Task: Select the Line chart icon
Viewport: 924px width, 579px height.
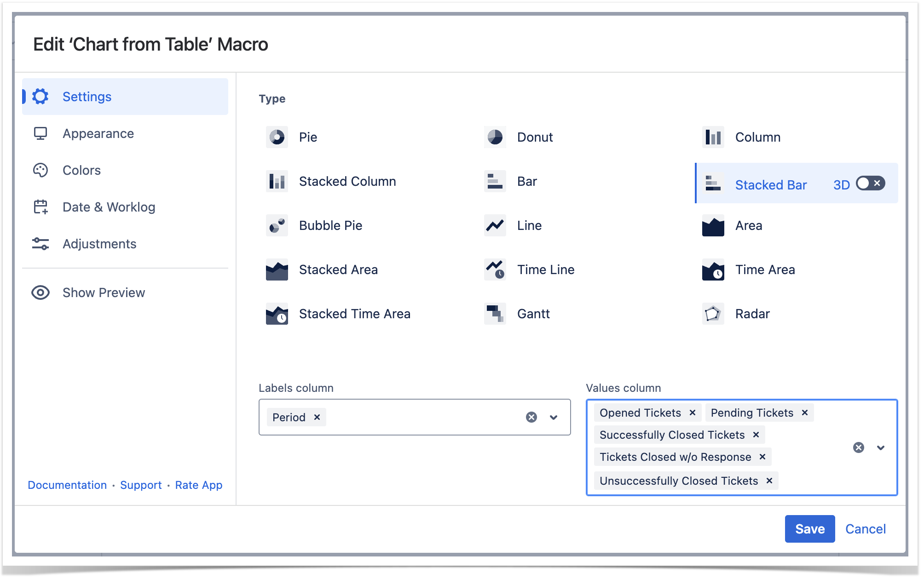Action: [495, 225]
